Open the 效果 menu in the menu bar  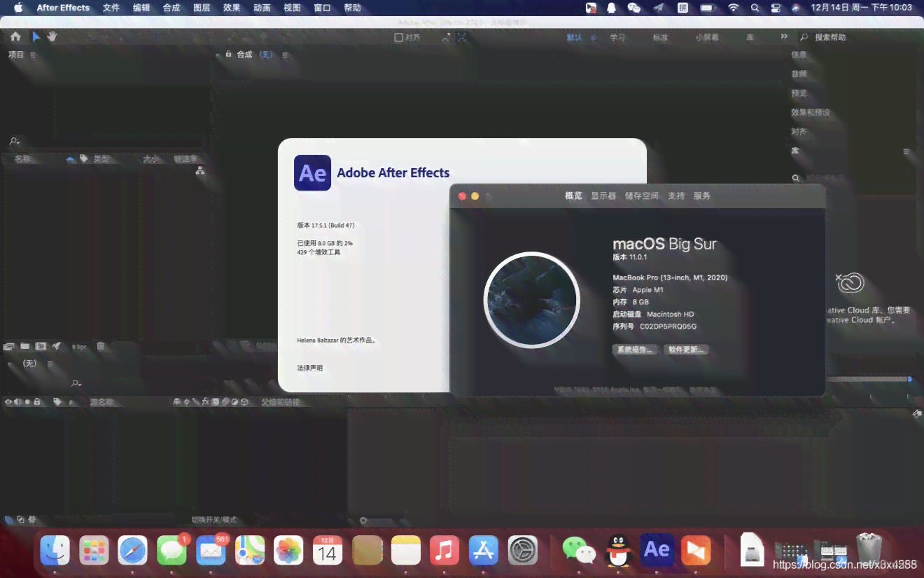(232, 8)
